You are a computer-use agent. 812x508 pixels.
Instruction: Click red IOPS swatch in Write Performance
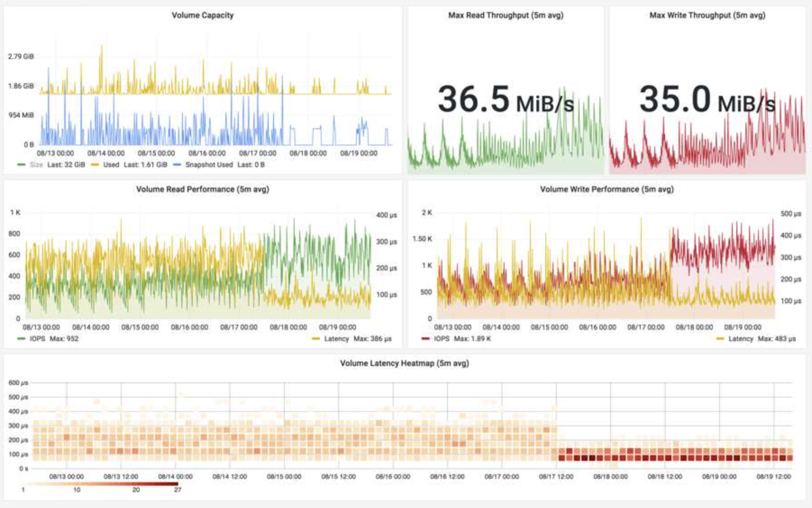(425, 339)
